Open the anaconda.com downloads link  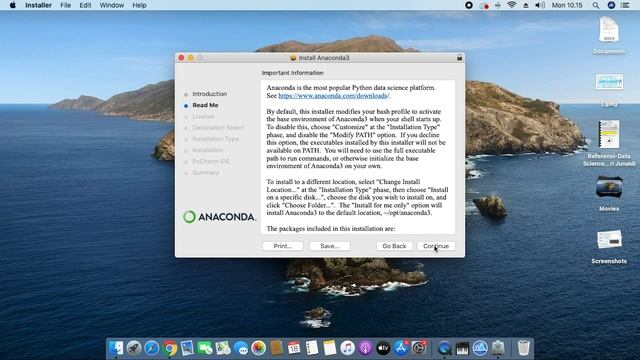click(334, 96)
